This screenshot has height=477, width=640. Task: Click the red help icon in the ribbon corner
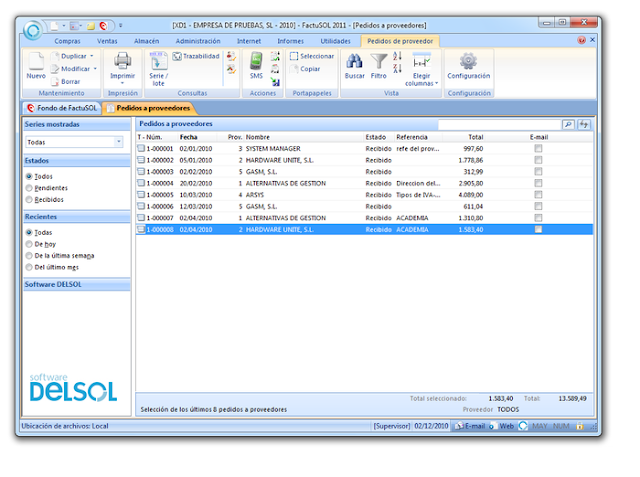582,40
